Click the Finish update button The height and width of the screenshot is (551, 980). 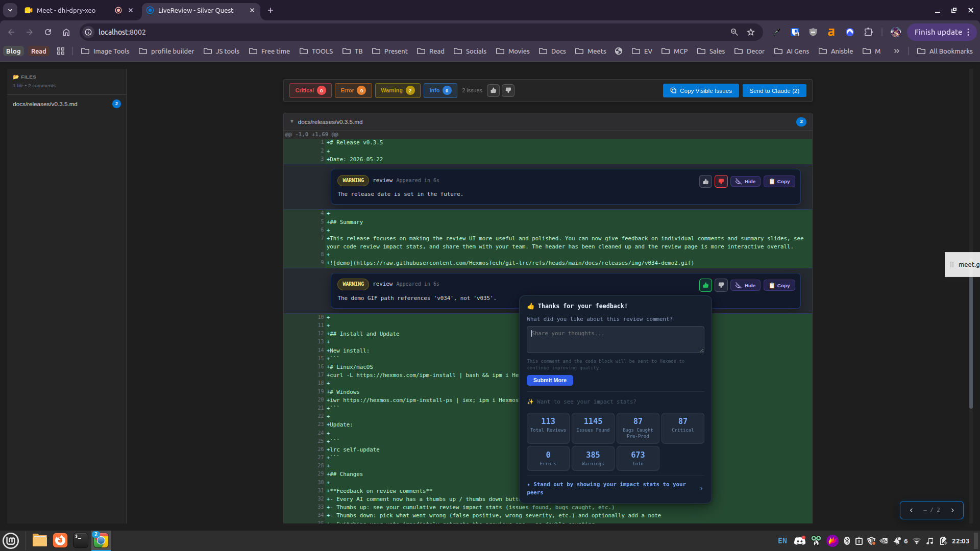click(x=942, y=32)
